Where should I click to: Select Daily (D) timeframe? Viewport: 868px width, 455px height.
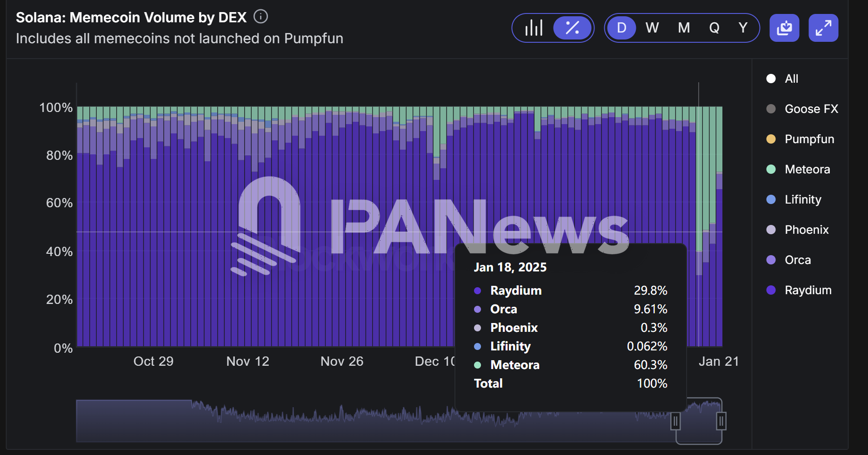[x=621, y=28]
